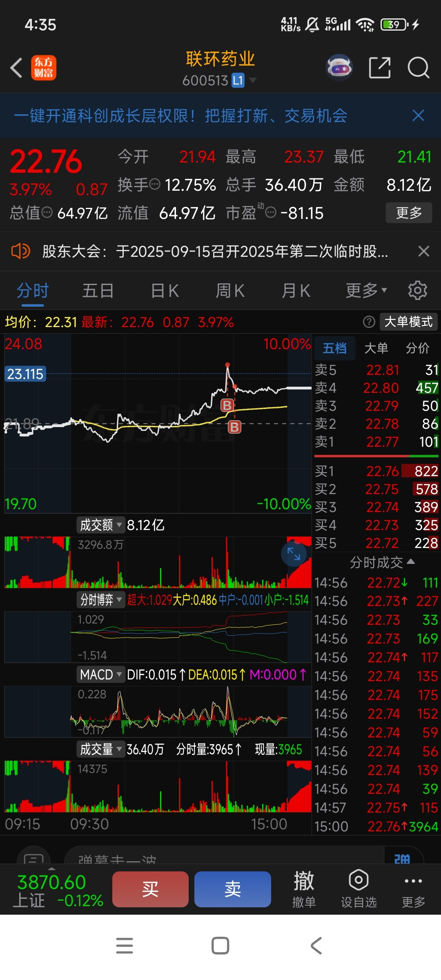Open 分时博弈 indicator dropdown
The height and width of the screenshot is (980, 441).
click(101, 599)
